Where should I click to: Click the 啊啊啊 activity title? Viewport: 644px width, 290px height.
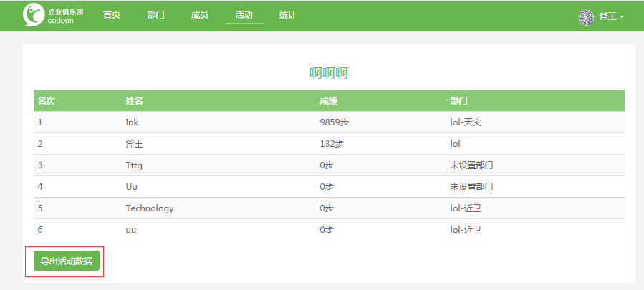tap(329, 74)
